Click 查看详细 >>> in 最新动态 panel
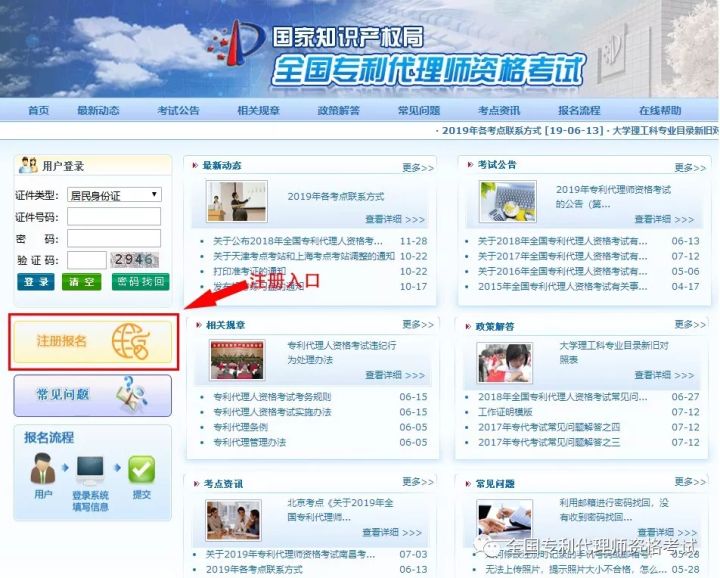 click(395, 219)
